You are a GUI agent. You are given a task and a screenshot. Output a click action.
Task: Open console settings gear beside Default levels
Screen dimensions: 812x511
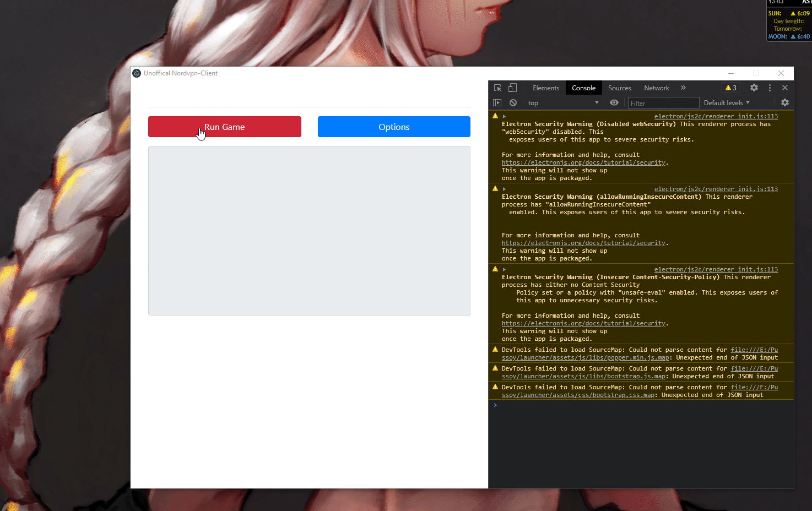(785, 102)
